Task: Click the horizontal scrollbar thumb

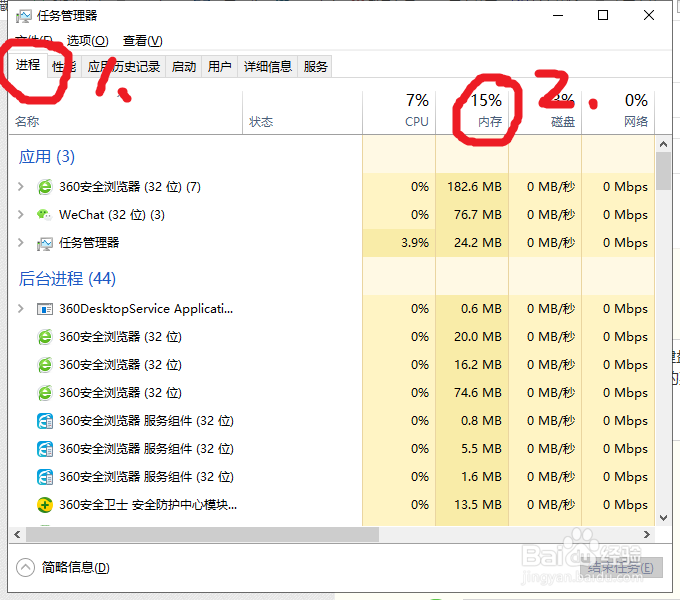Action: point(202,535)
